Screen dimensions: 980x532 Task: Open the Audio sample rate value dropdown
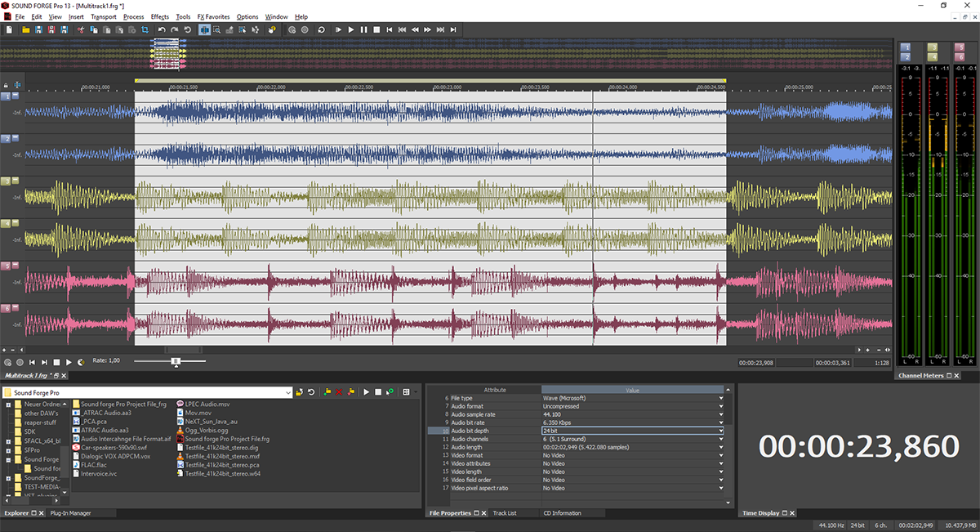point(721,414)
